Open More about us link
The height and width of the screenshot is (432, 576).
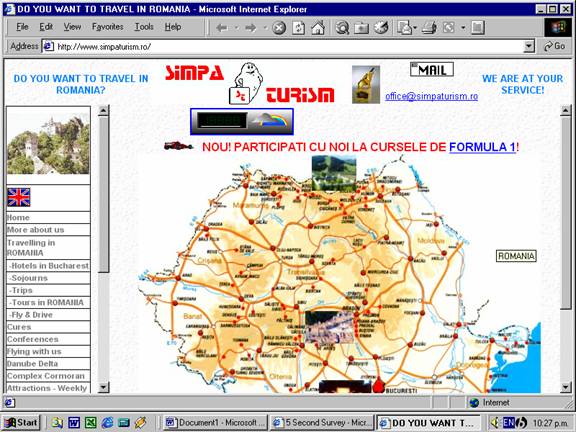click(36, 230)
